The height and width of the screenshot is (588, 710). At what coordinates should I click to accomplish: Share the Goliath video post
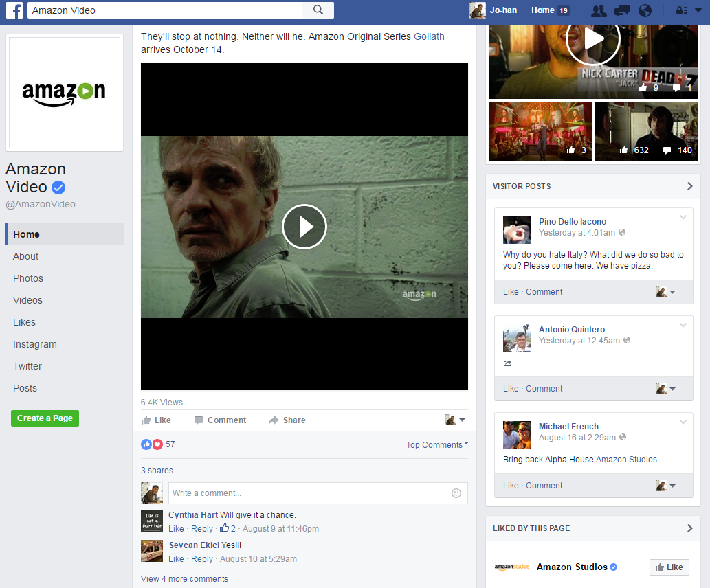pyautogui.click(x=287, y=420)
